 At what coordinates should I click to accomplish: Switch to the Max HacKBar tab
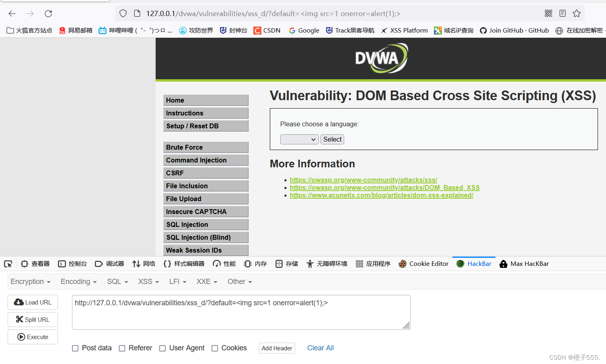[524, 264]
